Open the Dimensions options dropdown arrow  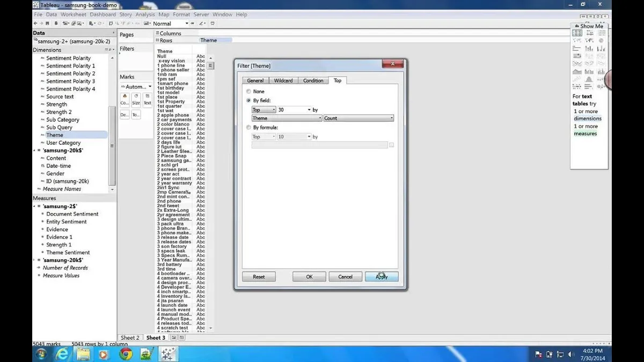(112, 50)
